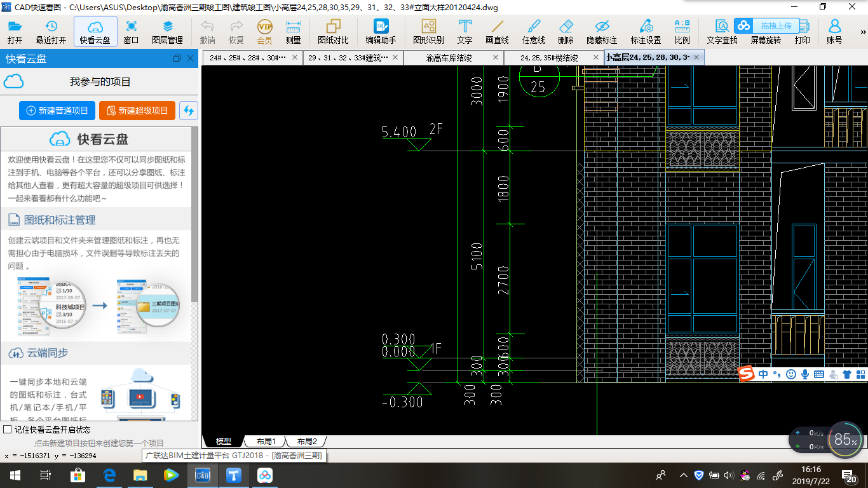Toggle Sogou 中 Chinese/English mode
The height and width of the screenshot is (488, 868).
pyautogui.click(x=763, y=374)
